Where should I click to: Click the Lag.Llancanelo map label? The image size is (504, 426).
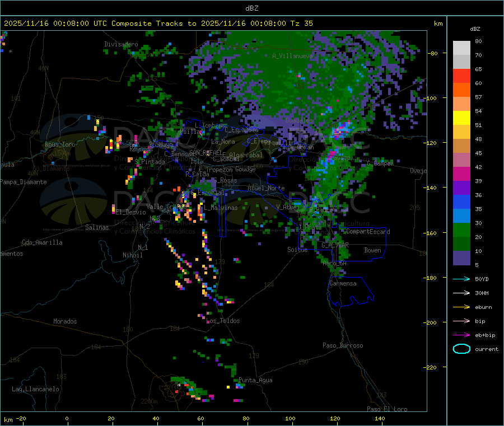[35, 389]
